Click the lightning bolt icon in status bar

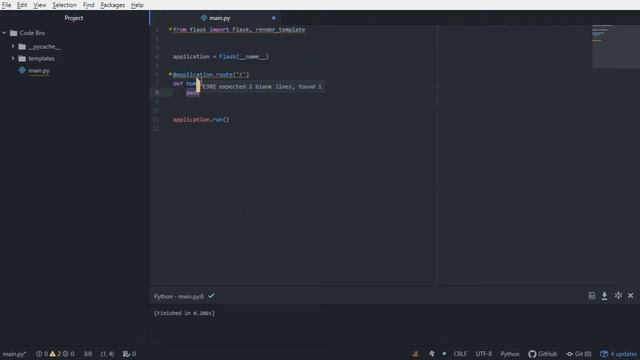pyautogui.click(x=431, y=354)
